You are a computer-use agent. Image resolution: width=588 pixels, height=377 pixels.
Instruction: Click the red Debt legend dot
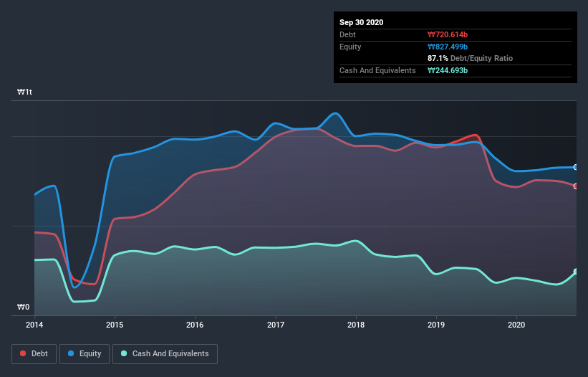[x=23, y=353]
